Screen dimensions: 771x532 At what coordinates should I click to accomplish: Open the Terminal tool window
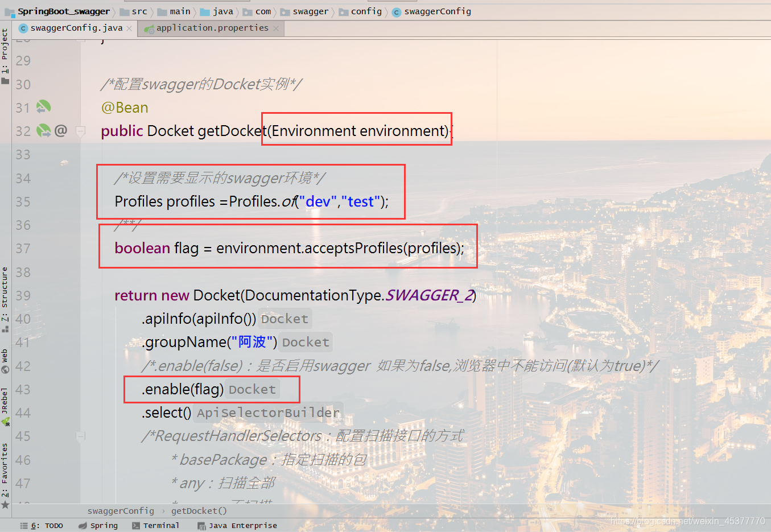155,526
